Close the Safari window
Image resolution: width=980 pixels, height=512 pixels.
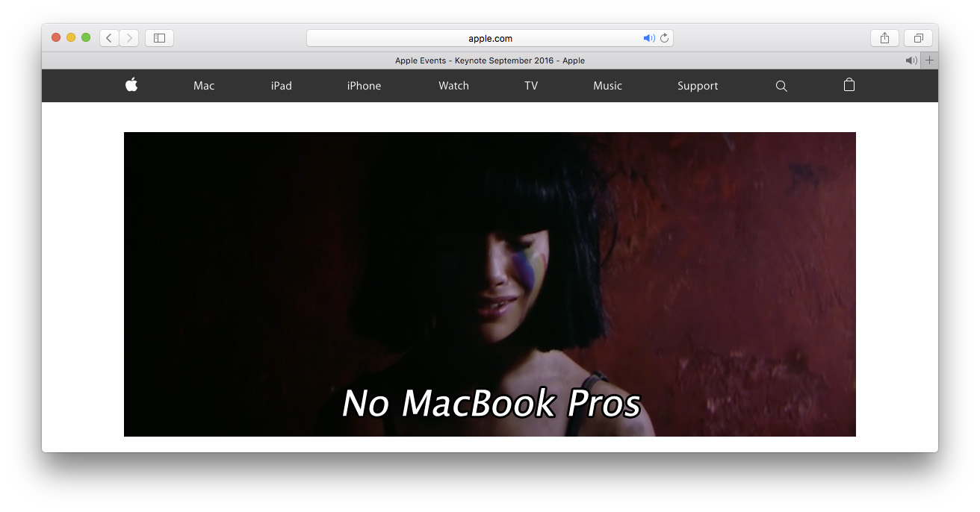point(56,37)
